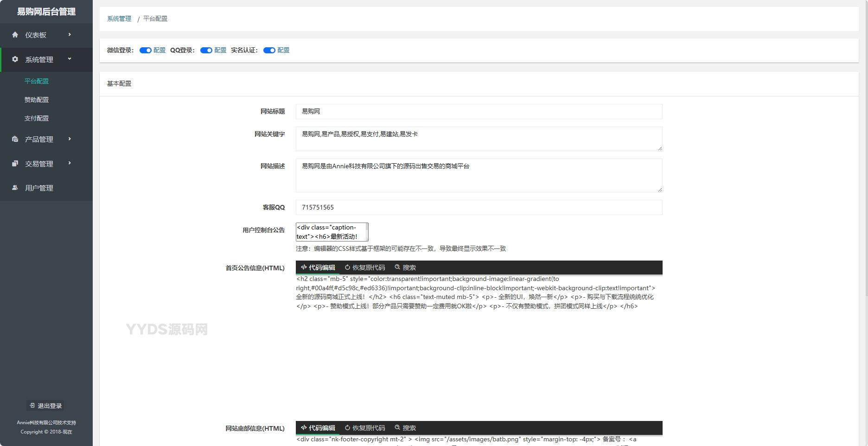Switch to 支付配置 in sidebar
Screen dimensions: 868x446
[37, 118]
